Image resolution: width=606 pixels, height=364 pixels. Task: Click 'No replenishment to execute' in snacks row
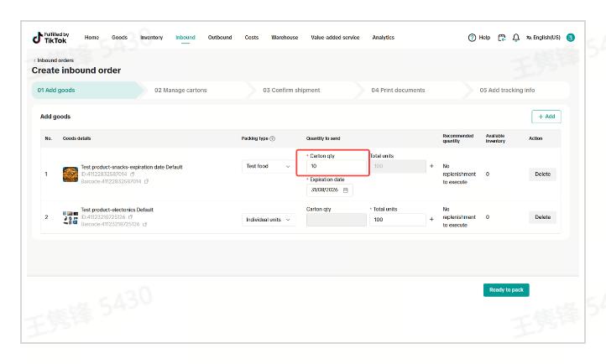[x=459, y=174]
